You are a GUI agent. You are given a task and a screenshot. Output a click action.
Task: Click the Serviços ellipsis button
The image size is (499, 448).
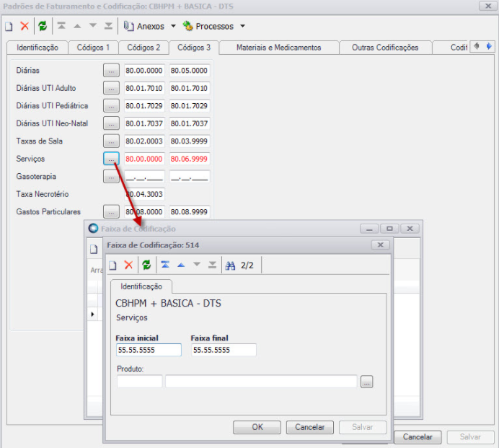coord(111,159)
